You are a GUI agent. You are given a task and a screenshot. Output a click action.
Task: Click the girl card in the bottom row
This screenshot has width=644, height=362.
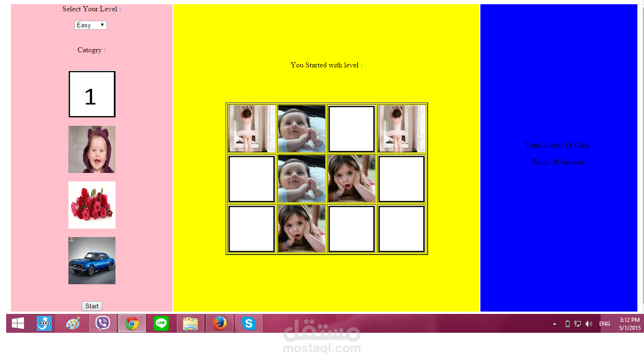[x=302, y=229]
